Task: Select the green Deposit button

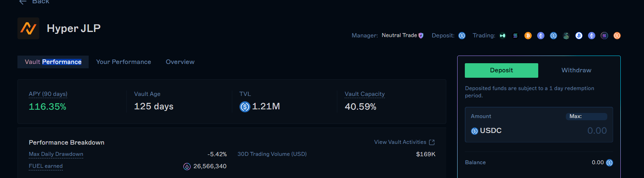Action: [502, 70]
